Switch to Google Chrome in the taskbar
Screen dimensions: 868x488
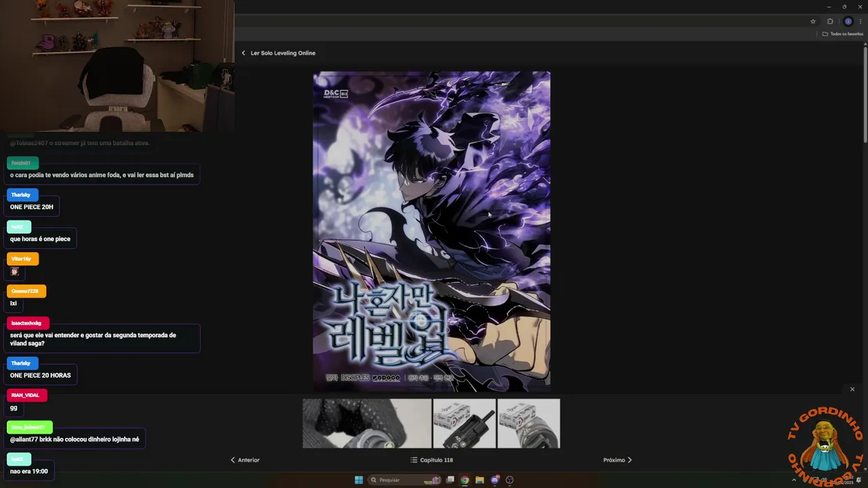[x=465, y=480]
